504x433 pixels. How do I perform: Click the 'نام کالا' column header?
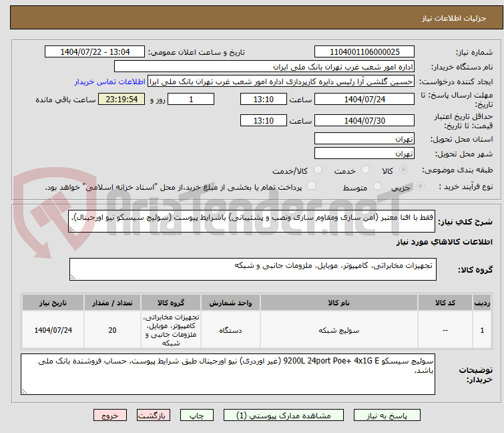tap(339, 303)
